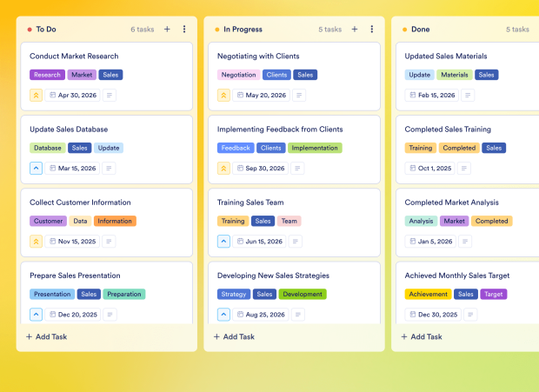This screenshot has height=392, width=539.
Task: Click the plus icon in To Do header
Action: (167, 29)
